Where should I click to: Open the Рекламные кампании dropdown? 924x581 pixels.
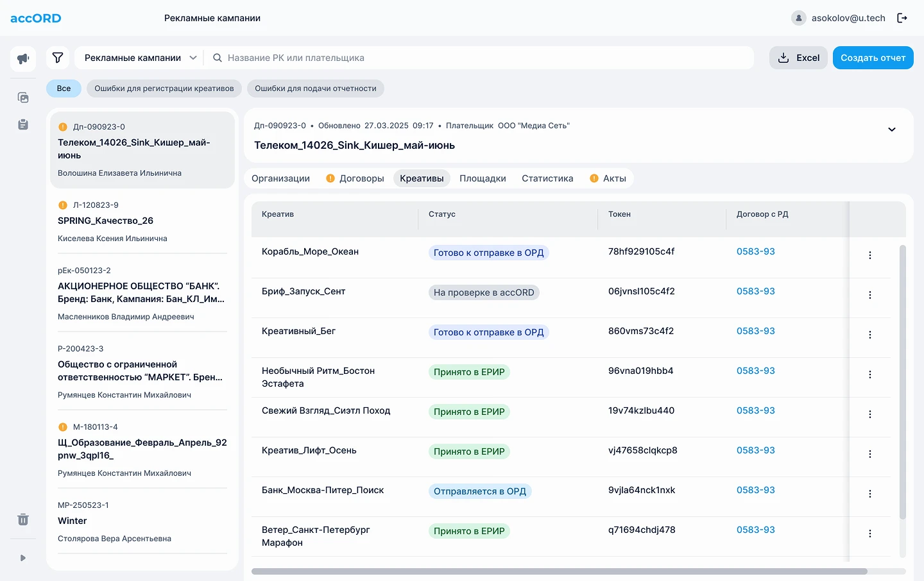click(140, 58)
